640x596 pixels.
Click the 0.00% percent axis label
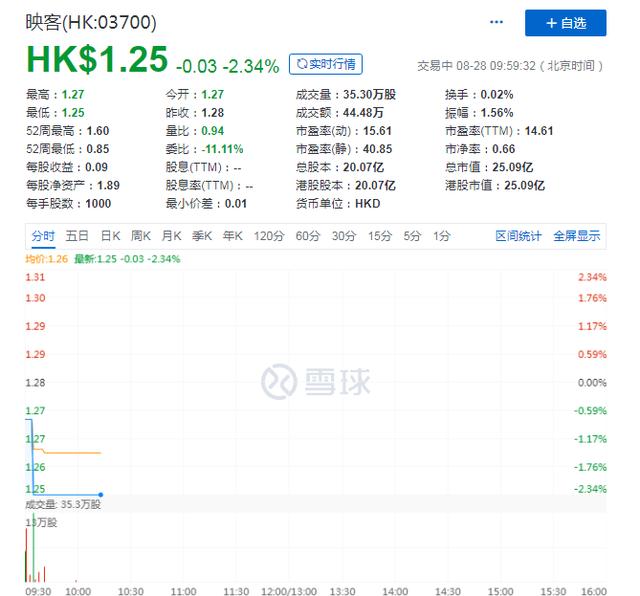coord(592,383)
